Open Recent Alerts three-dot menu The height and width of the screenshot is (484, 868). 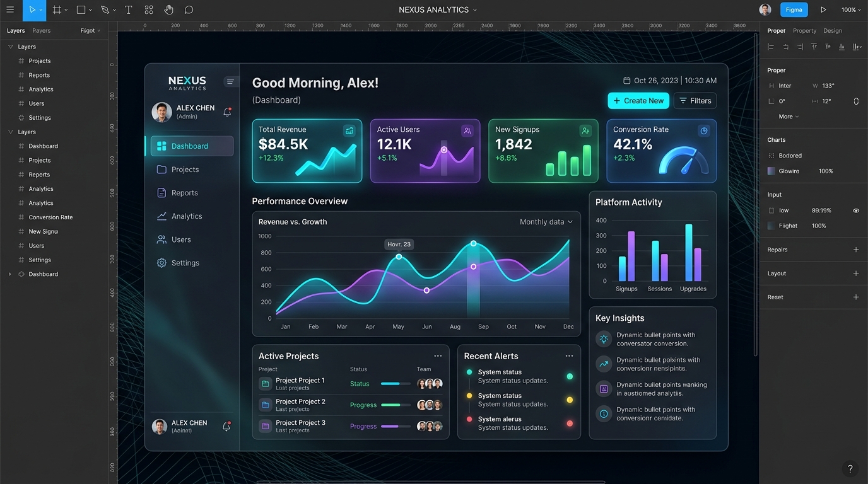point(569,356)
